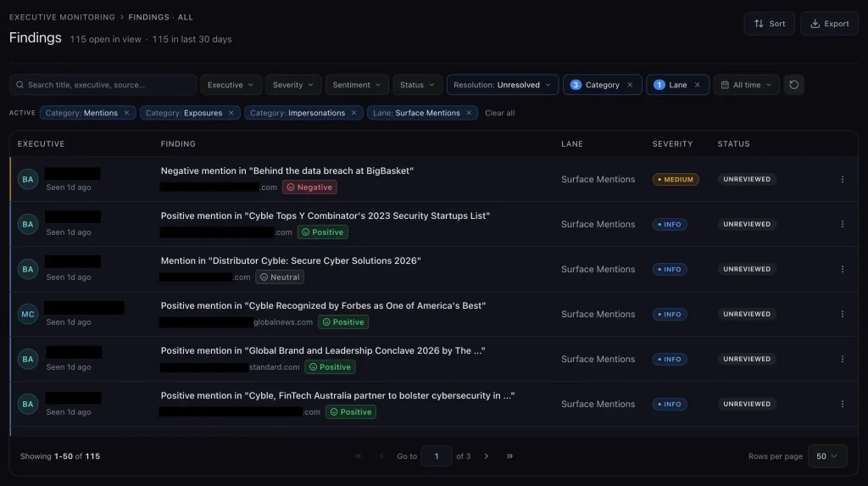Remove the Category: Mentions filter chip
Screen dimensions: 868x486
(126, 113)
